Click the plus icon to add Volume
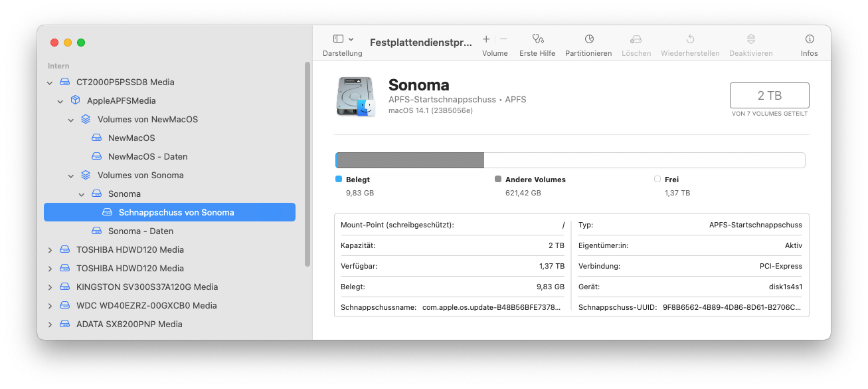The height and width of the screenshot is (389, 868). point(486,39)
